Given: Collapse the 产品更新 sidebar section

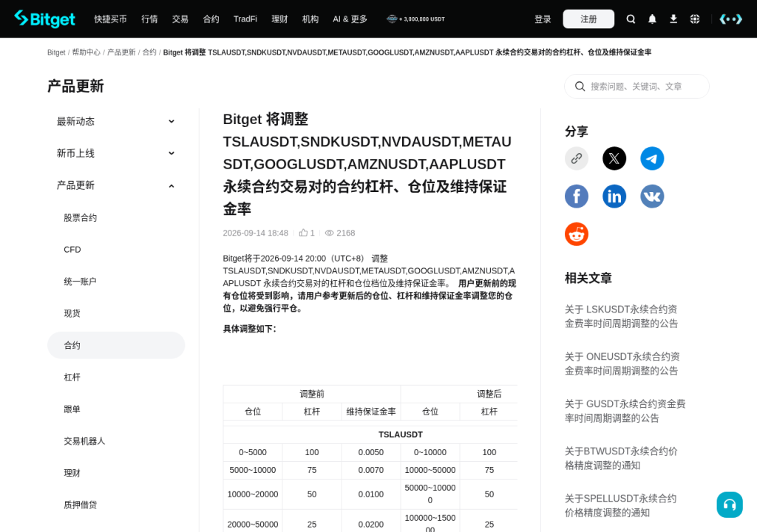Looking at the screenshot, I should (116, 185).
